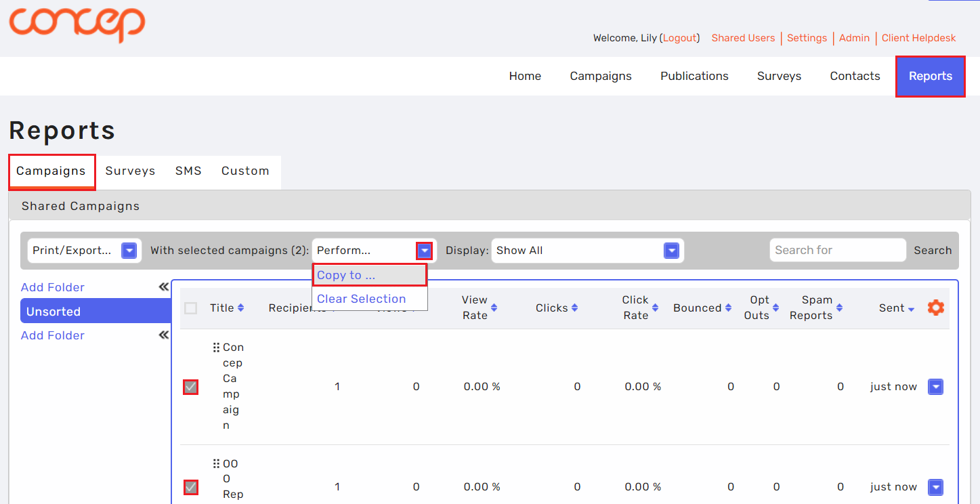Open OOO Rep row action dropdown
The width and height of the screenshot is (980, 504).
935,487
